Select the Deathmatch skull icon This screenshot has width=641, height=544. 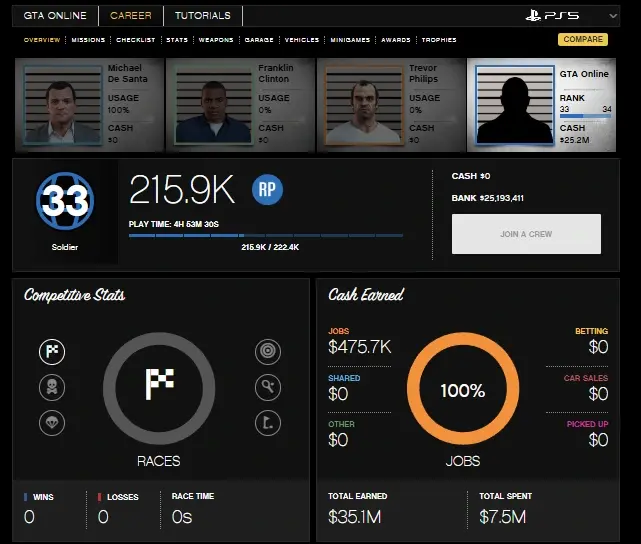52,387
